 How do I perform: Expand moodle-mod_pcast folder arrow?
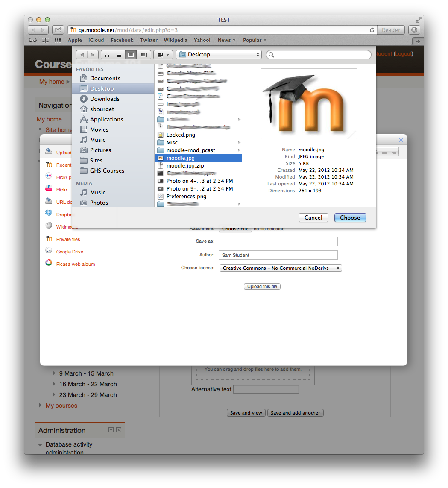[239, 150]
